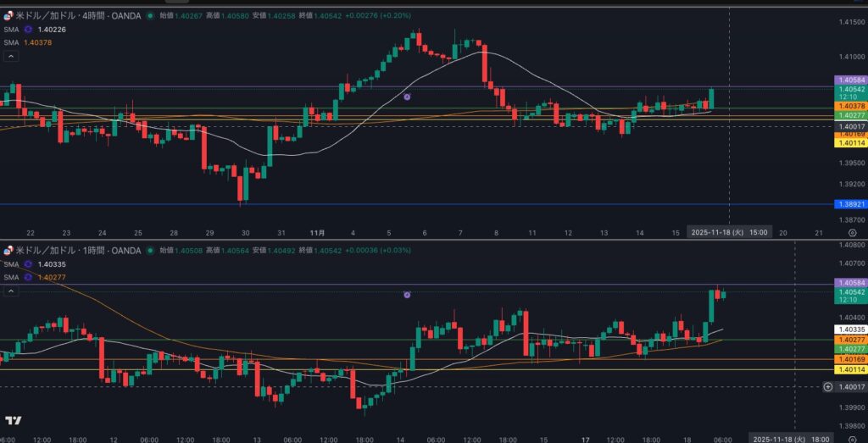Click the green market status dot in the 4-hour chart
This screenshot has width=868, height=443.
pos(150,15)
